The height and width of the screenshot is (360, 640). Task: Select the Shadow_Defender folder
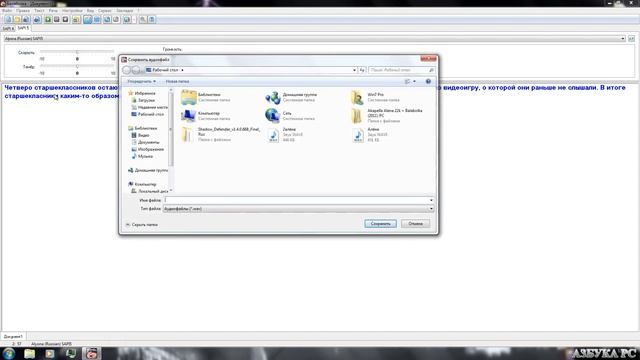click(x=220, y=134)
